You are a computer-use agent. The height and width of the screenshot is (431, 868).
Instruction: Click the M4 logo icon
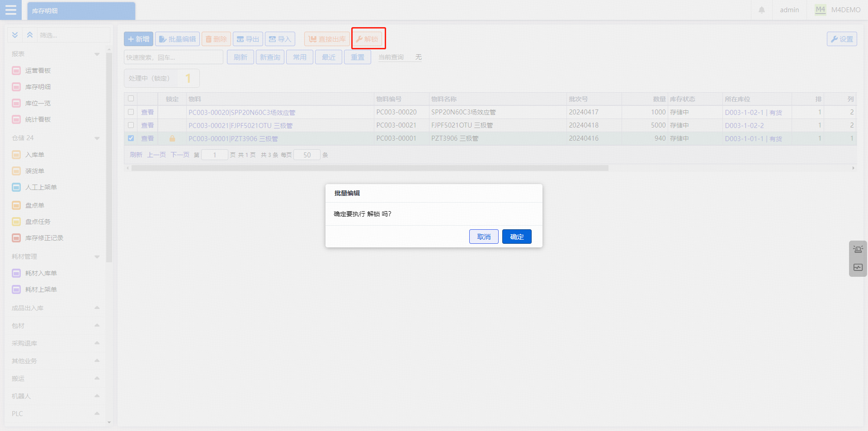820,10
